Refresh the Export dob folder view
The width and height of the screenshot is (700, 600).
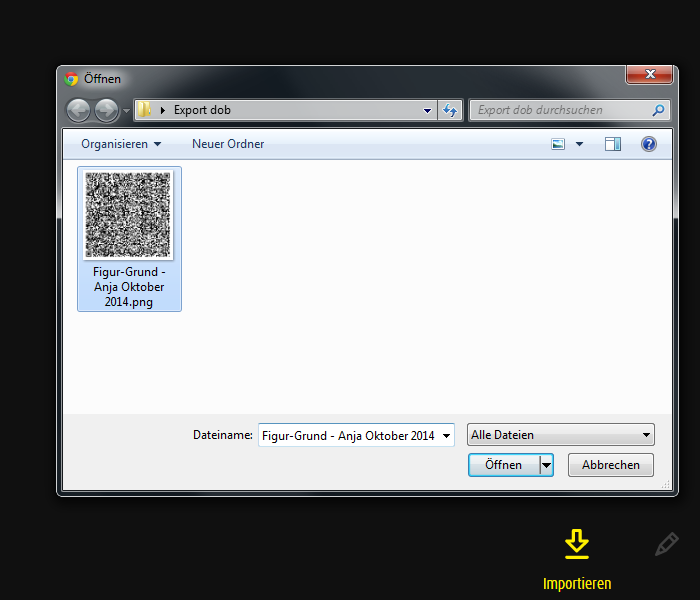[450, 110]
